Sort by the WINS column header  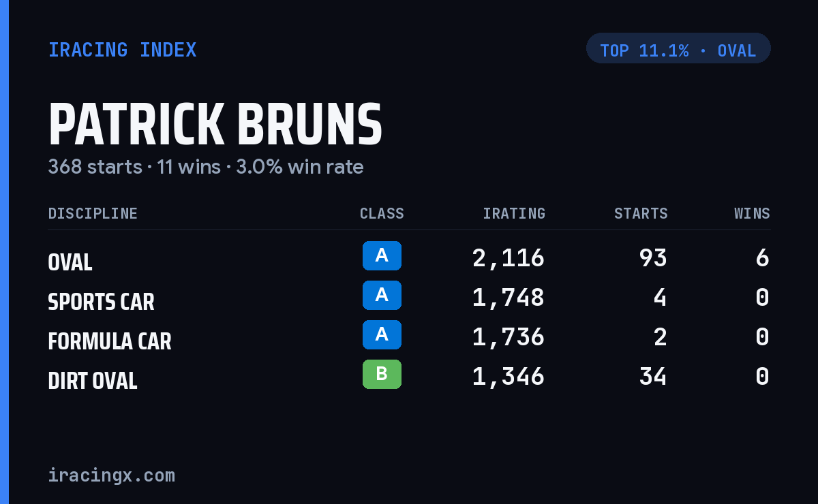(x=752, y=214)
